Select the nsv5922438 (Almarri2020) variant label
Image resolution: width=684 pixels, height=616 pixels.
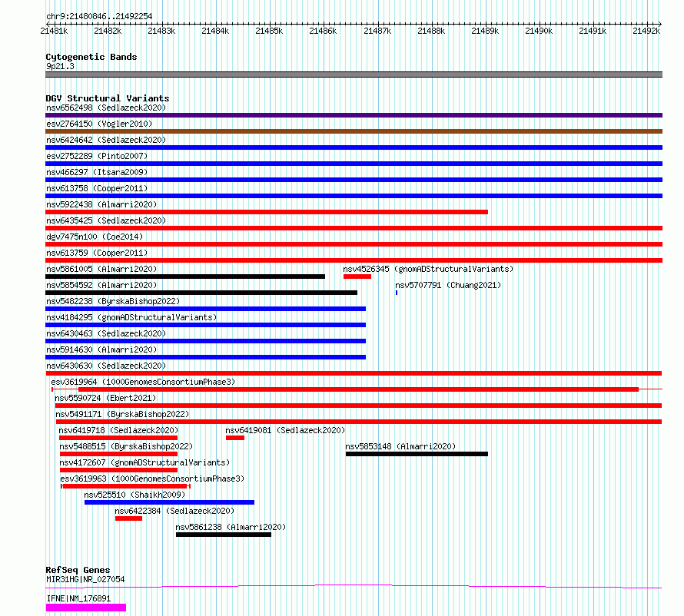tap(101, 204)
